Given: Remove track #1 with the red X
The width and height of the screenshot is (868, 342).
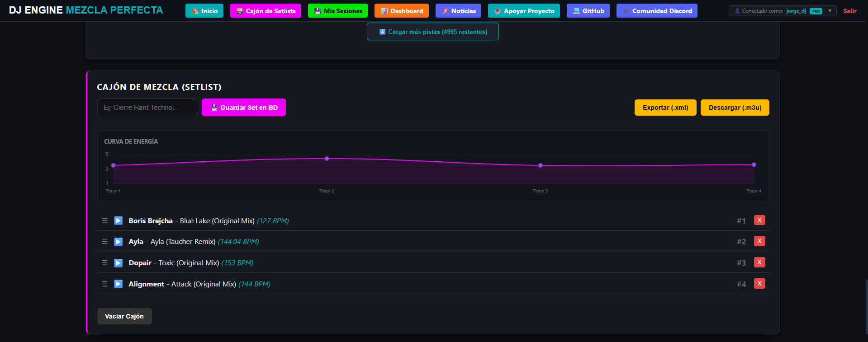Looking at the screenshot, I should (759, 220).
